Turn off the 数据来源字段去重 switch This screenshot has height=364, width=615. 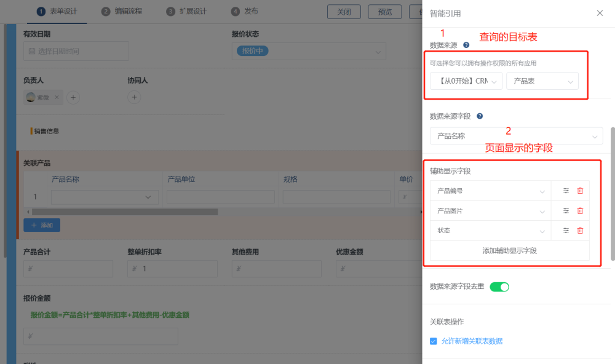click(500, 287)
